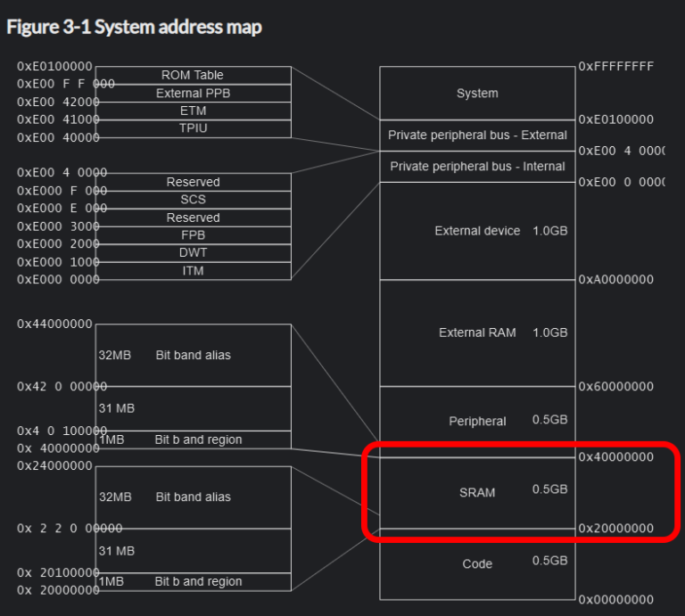Click the External PPB row
This screenshot has width=685, height=616.
[193, 93]
